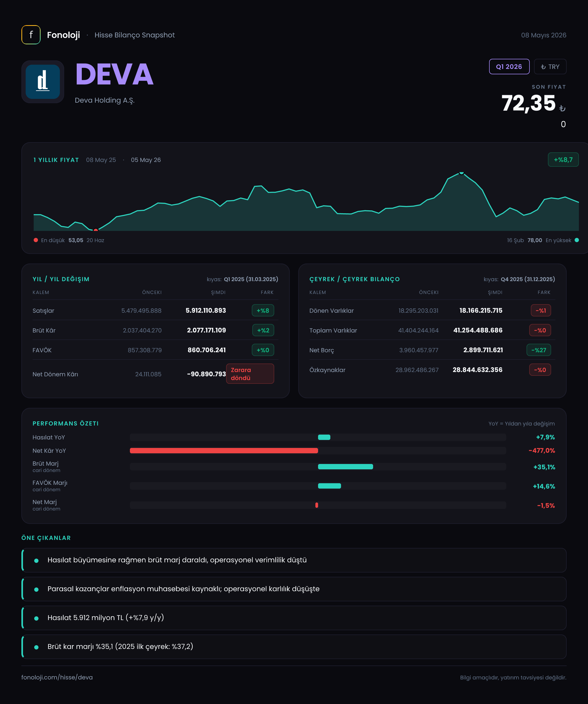Click highlight about brüt marj daraldı
Image resolution: width=588 pixels, height=704 pixels.
(x=294, y=560)
